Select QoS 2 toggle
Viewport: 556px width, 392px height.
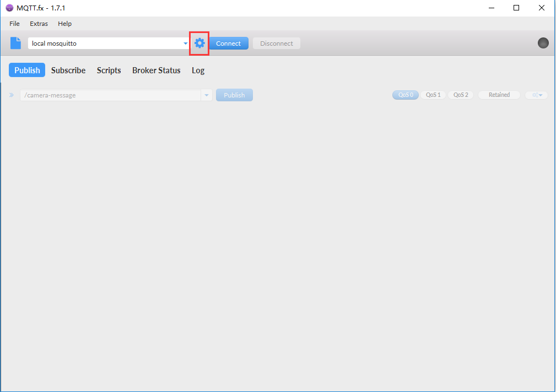tap(460, 95)
